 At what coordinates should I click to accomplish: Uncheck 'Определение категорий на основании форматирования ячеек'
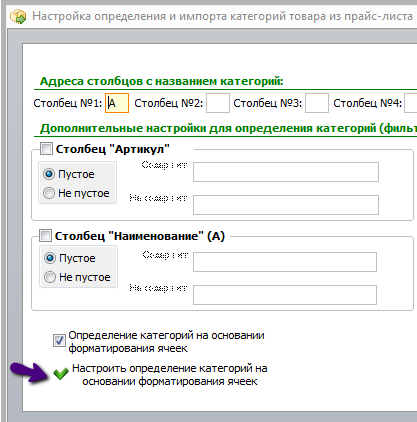59,341
